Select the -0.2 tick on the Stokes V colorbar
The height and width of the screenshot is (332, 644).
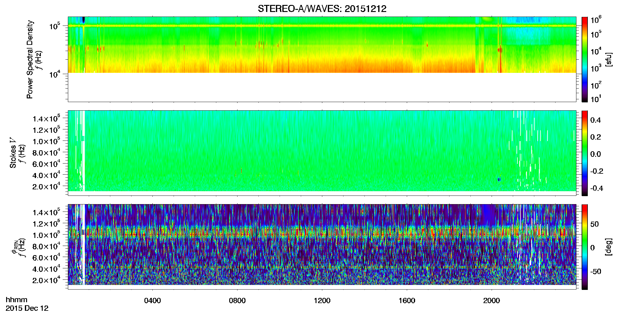pos(597,171)
